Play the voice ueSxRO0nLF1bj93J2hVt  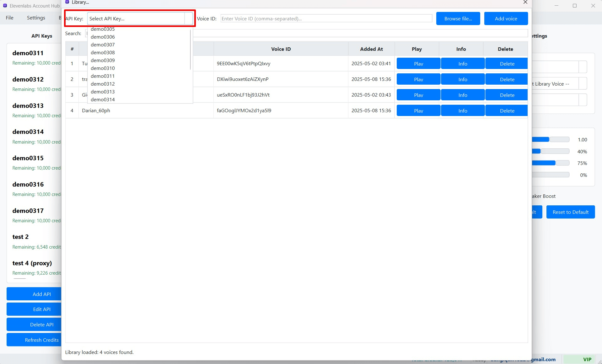tap(418, 95)
